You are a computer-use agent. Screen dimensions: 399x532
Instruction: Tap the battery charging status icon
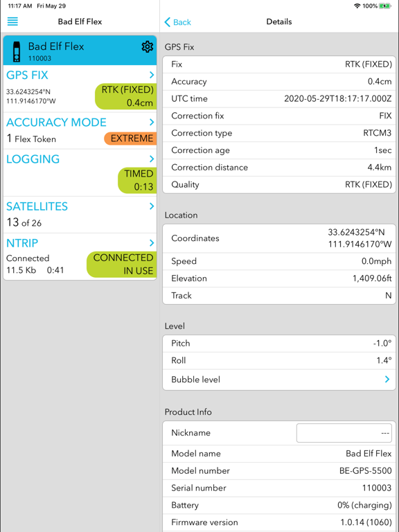pos(385,6)
